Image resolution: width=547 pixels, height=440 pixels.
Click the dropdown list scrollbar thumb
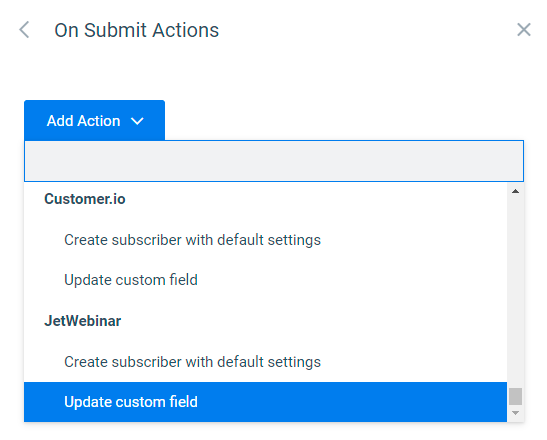click(x=515, y=396)
